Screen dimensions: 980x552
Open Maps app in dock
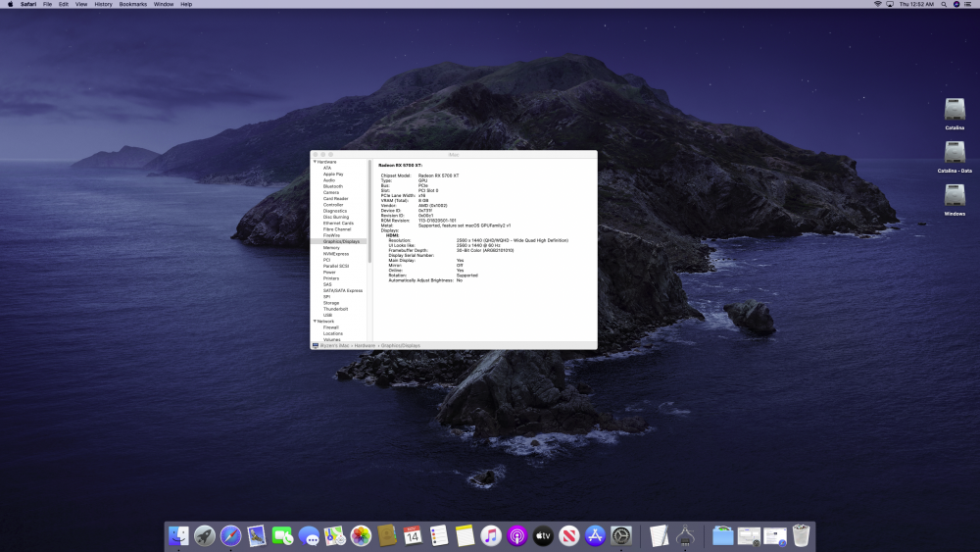coord(334,535)
